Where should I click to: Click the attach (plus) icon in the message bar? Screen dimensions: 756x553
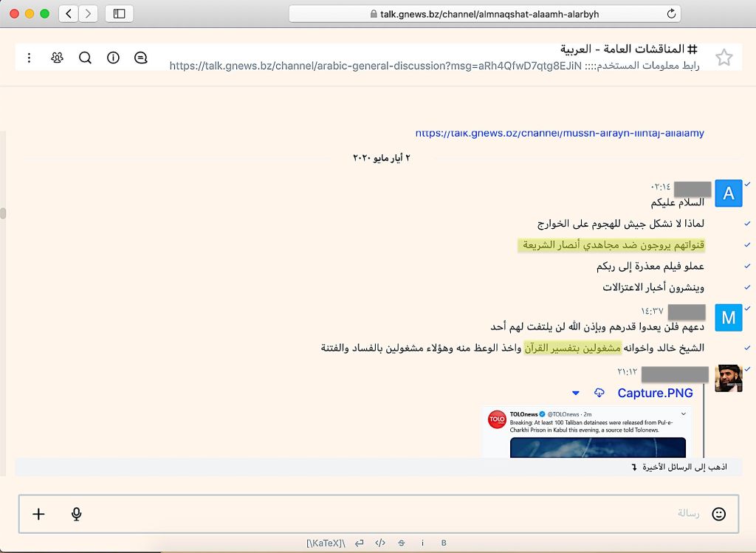(38, 514)
